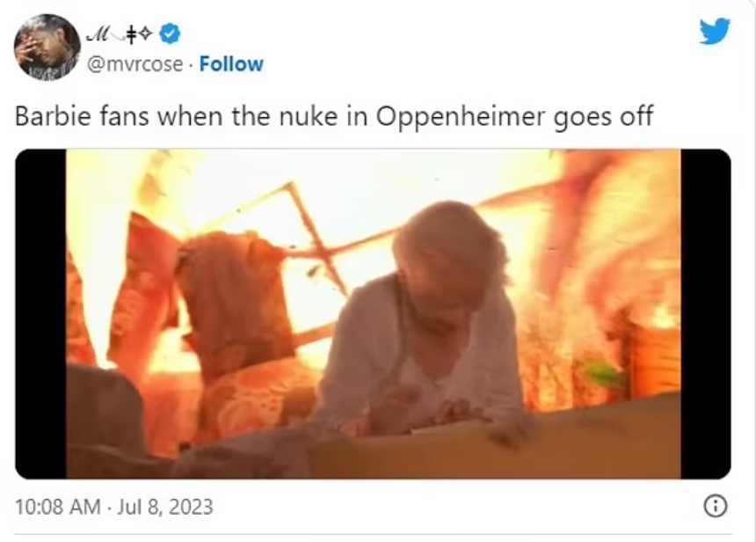Click the star symbol in display name
756x542 pixels.
(x=146, y=33)
